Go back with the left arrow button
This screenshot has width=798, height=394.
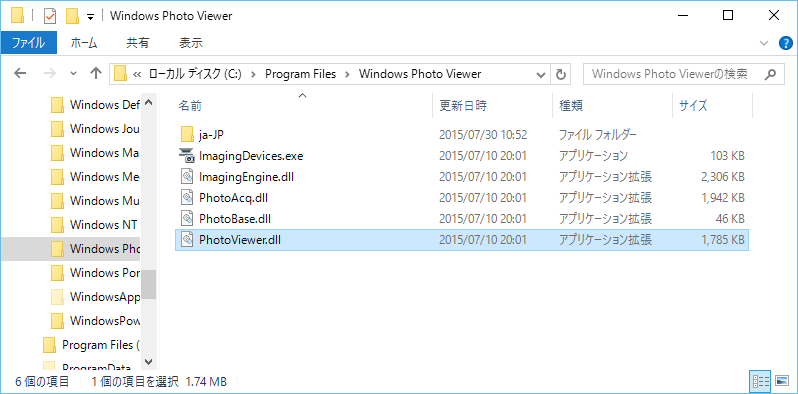pos(20,74)
